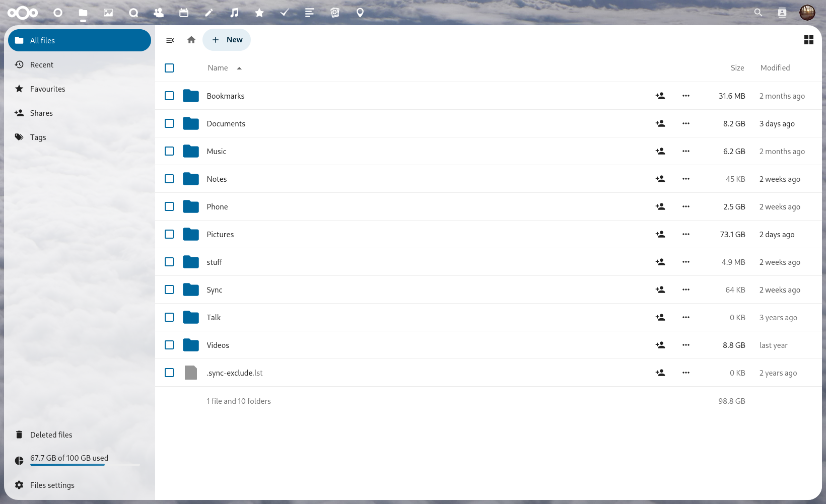Open the Music app icon
This screenshot has height=504, width=826.
click(234, 13)
